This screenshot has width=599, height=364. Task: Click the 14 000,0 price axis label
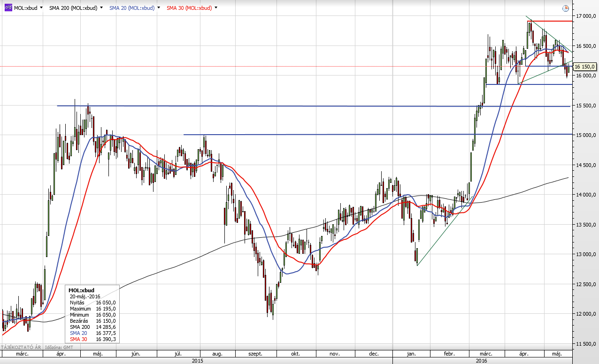click(x=586, y=195)
